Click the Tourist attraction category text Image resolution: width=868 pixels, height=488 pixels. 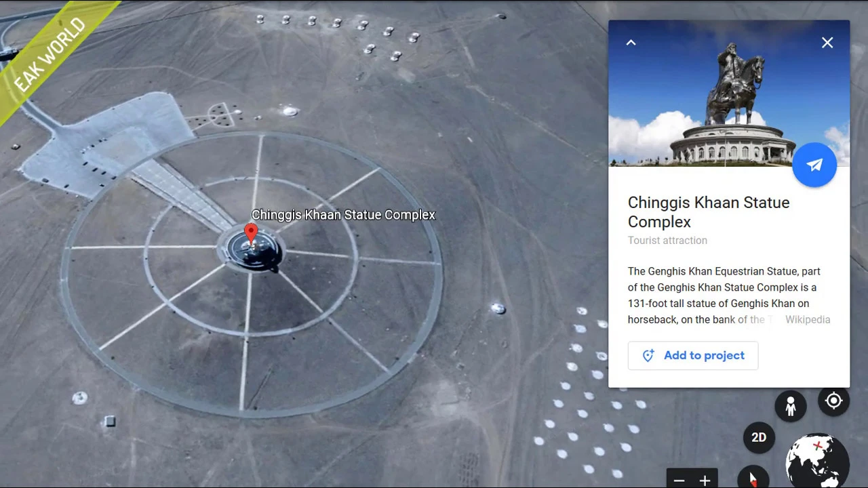pyautogui.click(x=667, y=241)
